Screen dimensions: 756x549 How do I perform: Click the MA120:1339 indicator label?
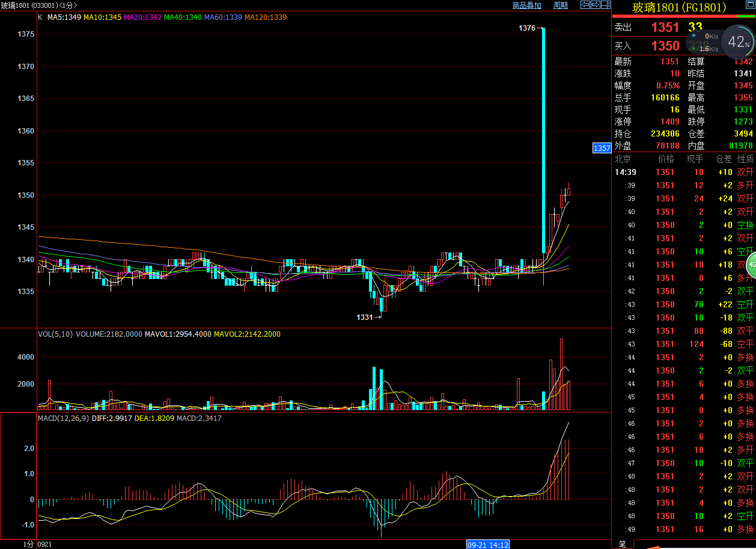tap(266, 17)
